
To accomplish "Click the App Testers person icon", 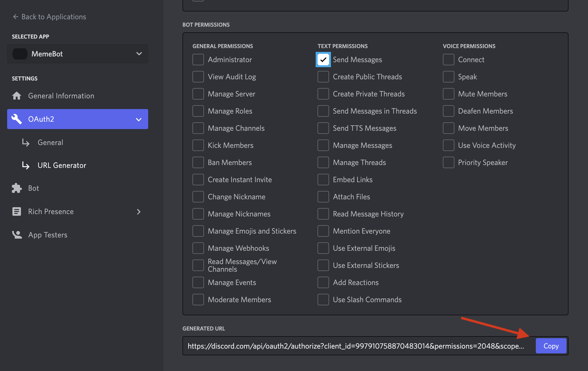I will 17,235.
